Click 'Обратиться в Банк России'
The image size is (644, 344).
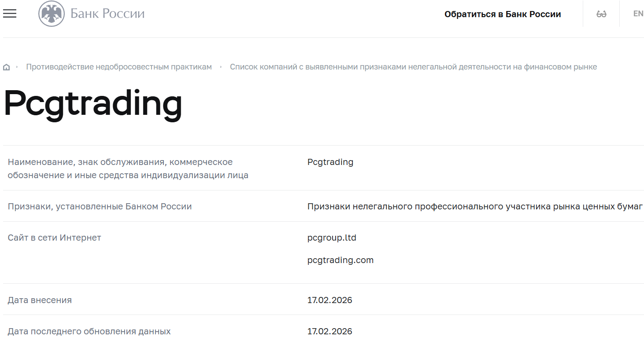pyautogui.click(x=503, y=14)
